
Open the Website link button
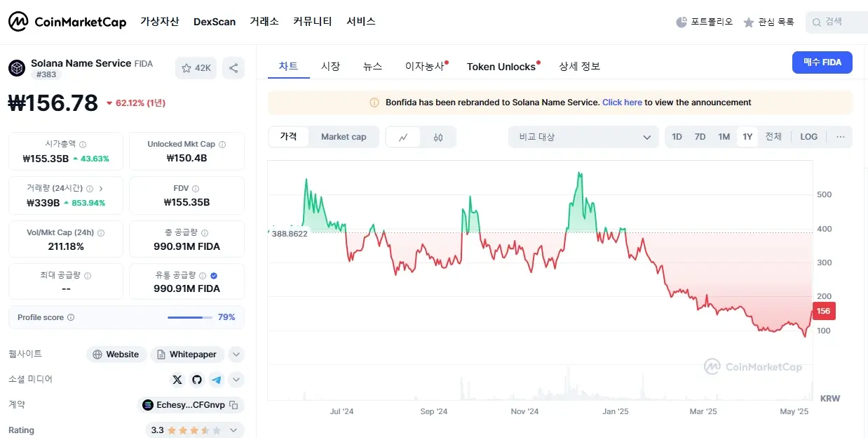pyautogui.click(x=116, y=354)
